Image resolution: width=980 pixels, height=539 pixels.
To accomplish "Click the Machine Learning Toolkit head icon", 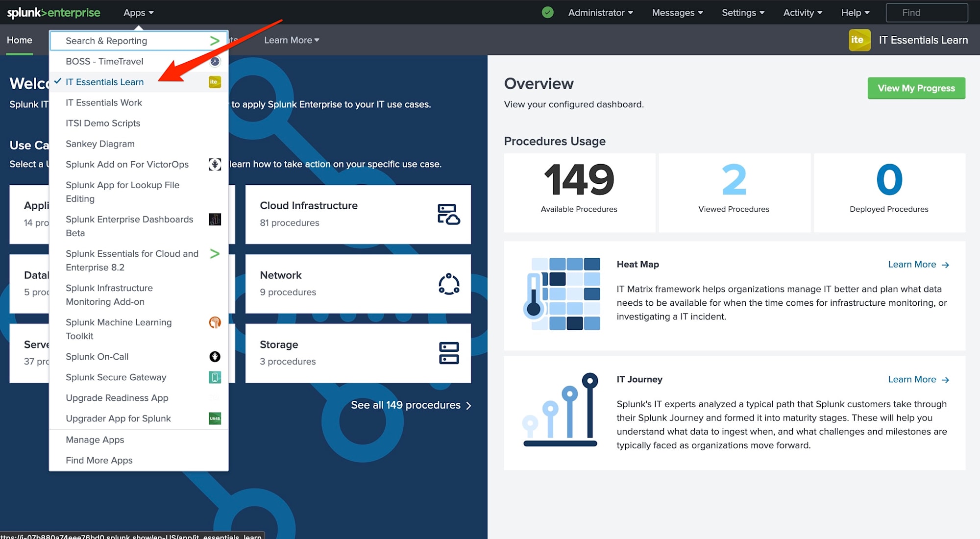I will [x=215, y=322].
